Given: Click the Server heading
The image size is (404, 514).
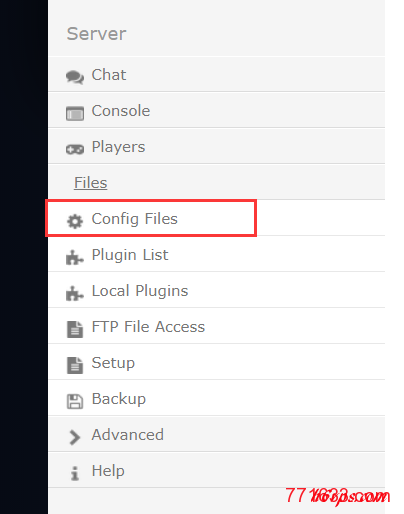Looking at the screenshot, I should pyautogui.click(x=97, y=34).
